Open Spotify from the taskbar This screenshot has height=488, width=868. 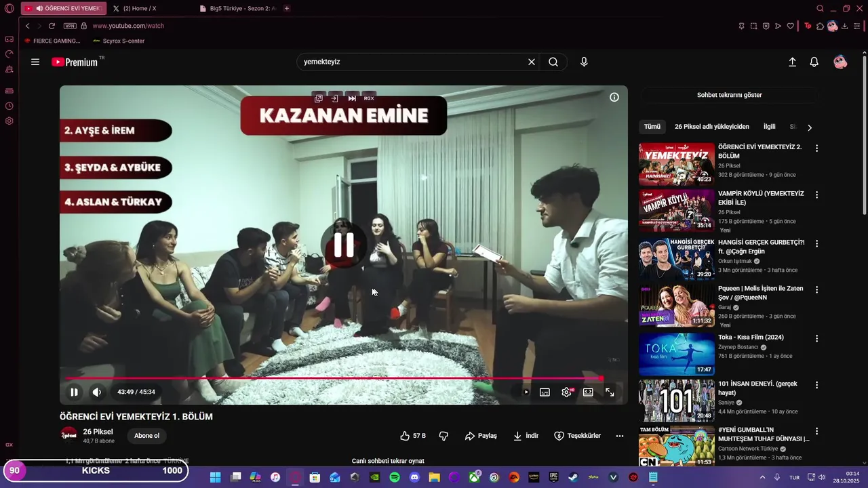point(395,477)
